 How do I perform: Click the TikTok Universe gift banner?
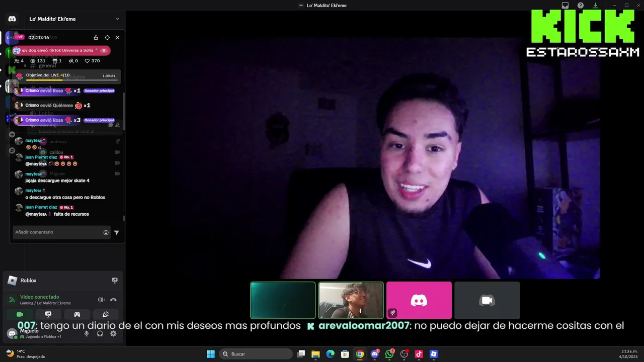tap(61, 50)
